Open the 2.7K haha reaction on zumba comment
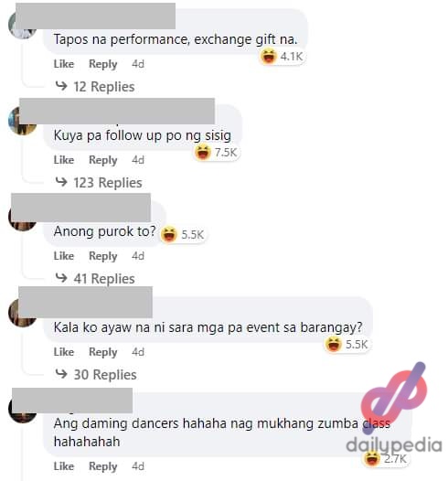Screen dimensions: 448x481 [386, 459]
